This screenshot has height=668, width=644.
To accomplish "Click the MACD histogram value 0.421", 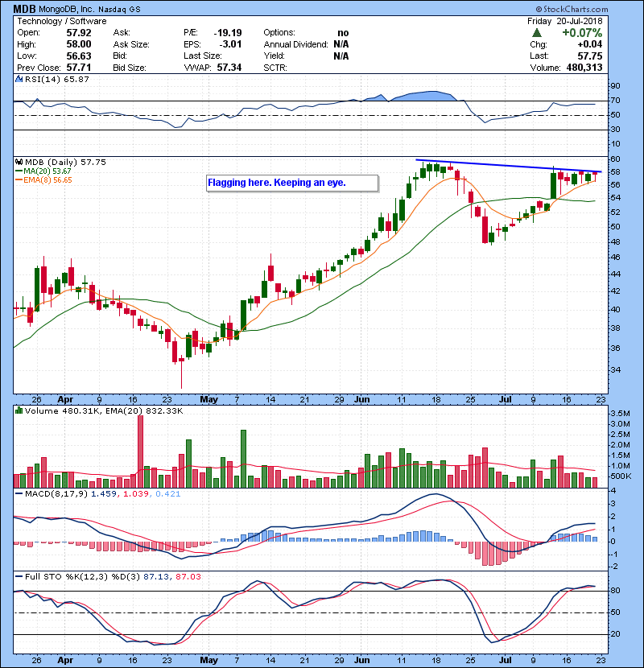I will [x=168, y=494].
